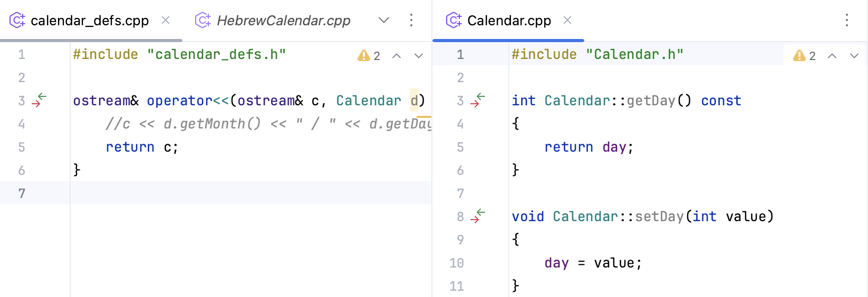Click gutter icon next to getDay definition
This screenshot has width=868, height=297.
478,100
